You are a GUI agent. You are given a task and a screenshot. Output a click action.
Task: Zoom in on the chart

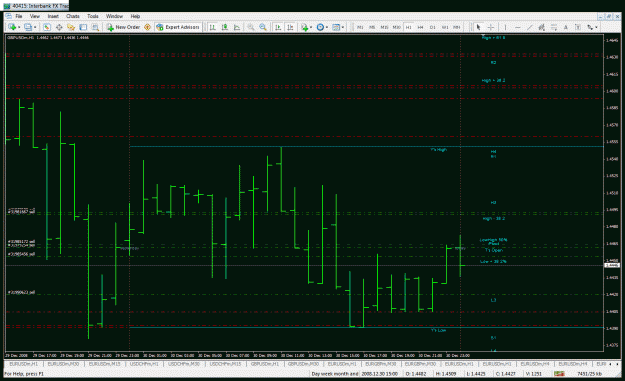[251, 27]
